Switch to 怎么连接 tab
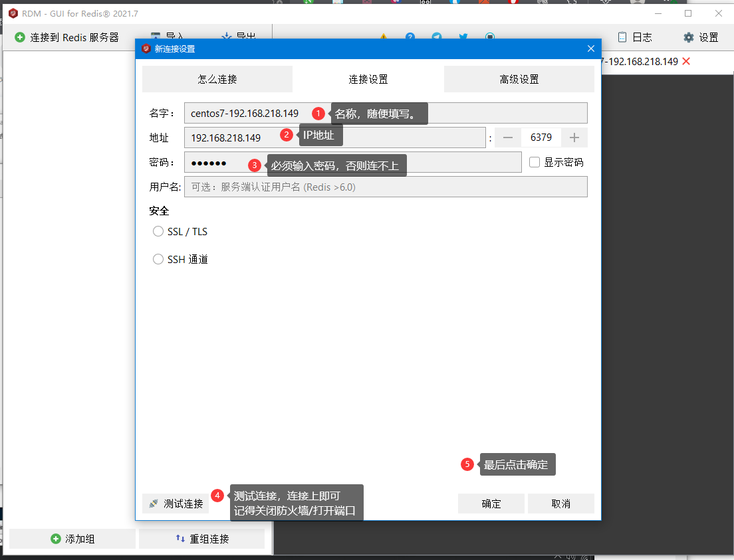734x560 pixels. pyautogui.click(x=217, y=79)
